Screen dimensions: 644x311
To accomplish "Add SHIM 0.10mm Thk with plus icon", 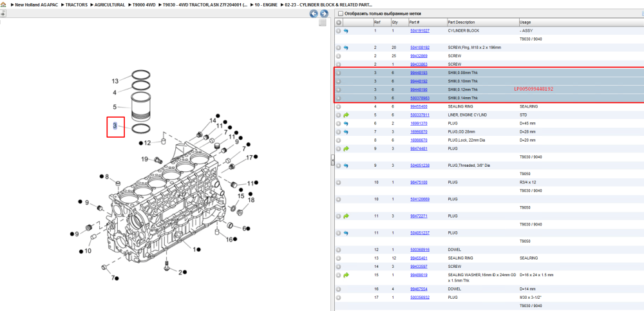I will coord(339,81).
